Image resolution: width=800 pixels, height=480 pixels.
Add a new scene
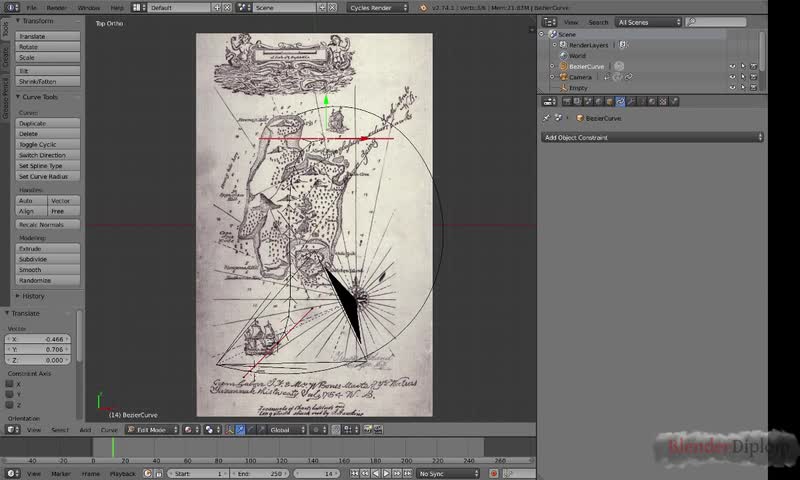(322, 8)
